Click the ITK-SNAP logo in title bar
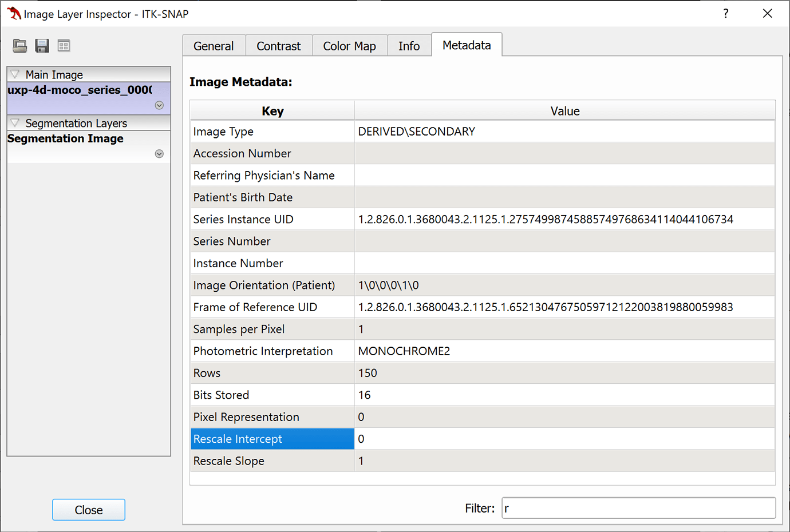Image resolution: width=790 pixels, height=532 pixels. coord(13,14)
